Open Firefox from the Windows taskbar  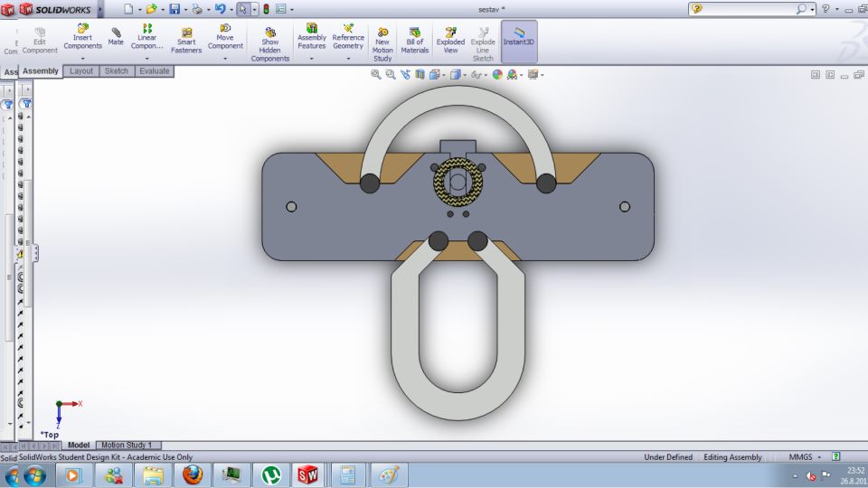pyautogui.click(x=192, y=474)
